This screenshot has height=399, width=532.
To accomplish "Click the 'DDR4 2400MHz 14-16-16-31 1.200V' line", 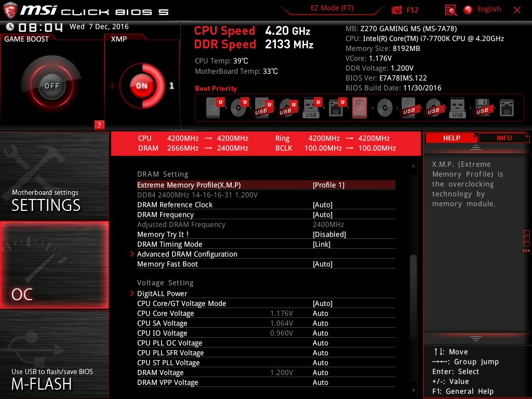I will coord(197,195).
